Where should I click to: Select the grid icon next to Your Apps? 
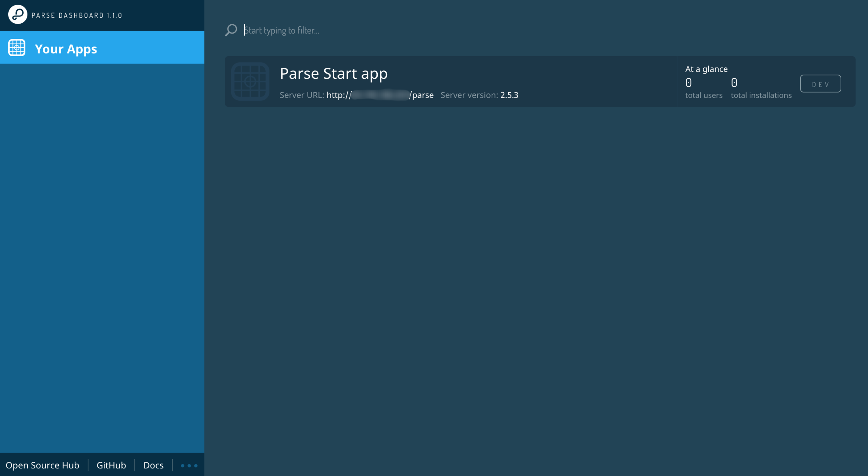coord(17,48)
